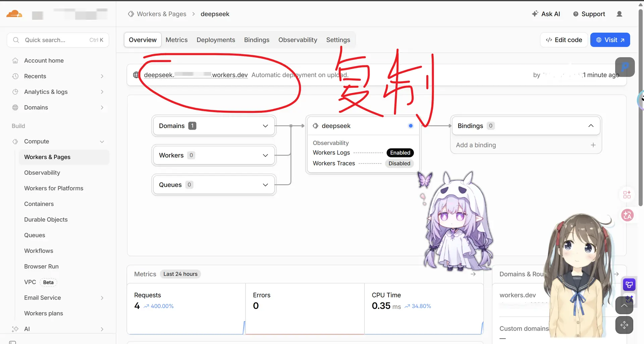The height and width of the screenshot is (344, 644).
Task: Expand the Recents sidebar section
Action: 102,76
